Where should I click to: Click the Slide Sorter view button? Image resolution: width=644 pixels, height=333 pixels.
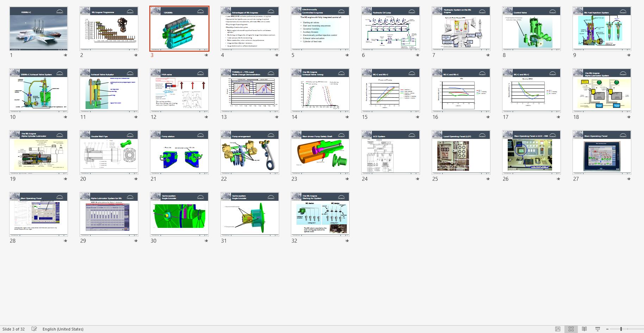[571, 329]
